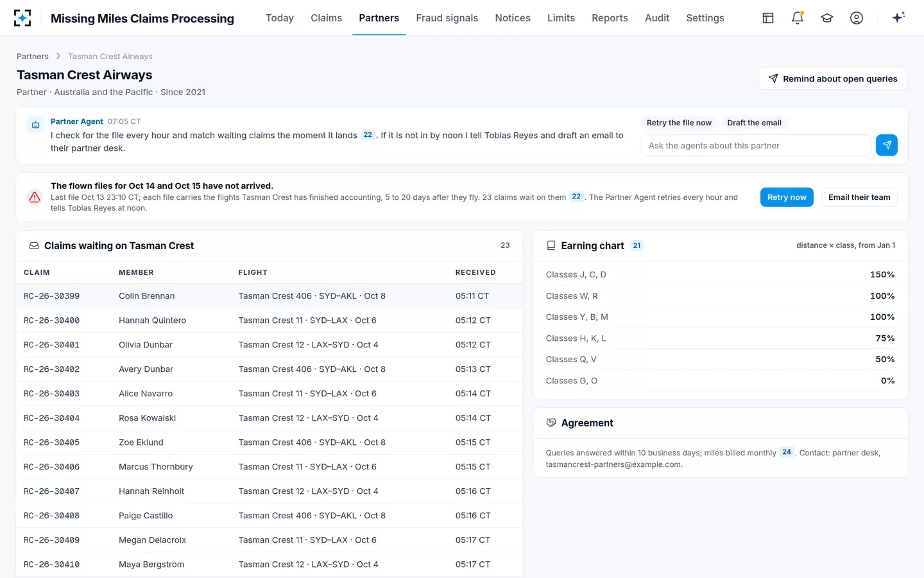Screen dimensions: 924x578
Task: Focus the Ask the agents about this partner field
Action: pyautogui.click(x=757, y=145)
